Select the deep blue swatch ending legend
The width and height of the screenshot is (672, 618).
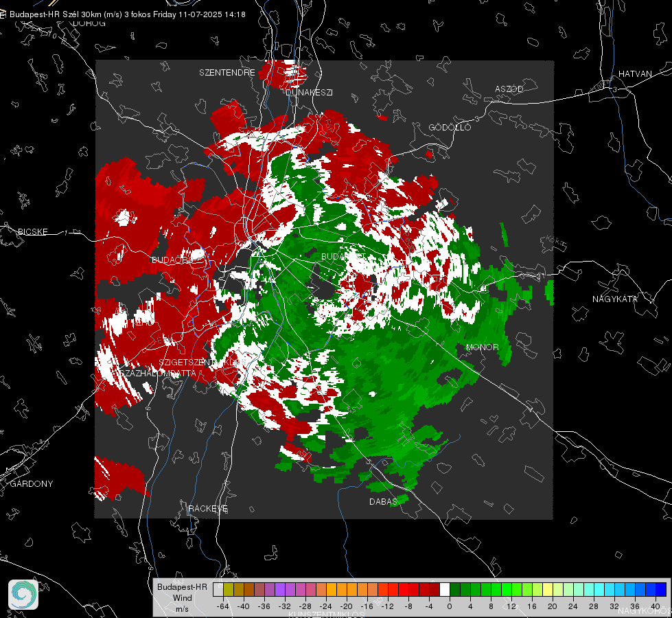pyautogui.click(x=660, y=589)
